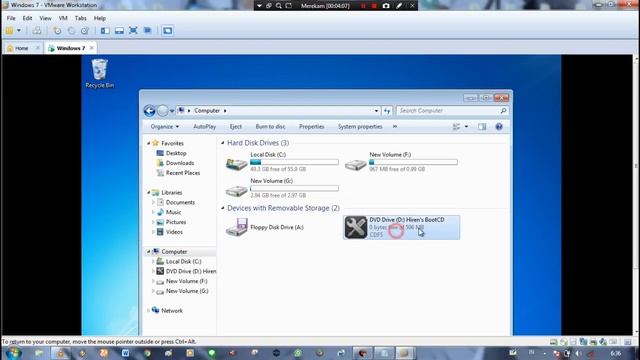
Task: Open the Recycle Bin desktop icon
Action: click(x=99, y=73)
